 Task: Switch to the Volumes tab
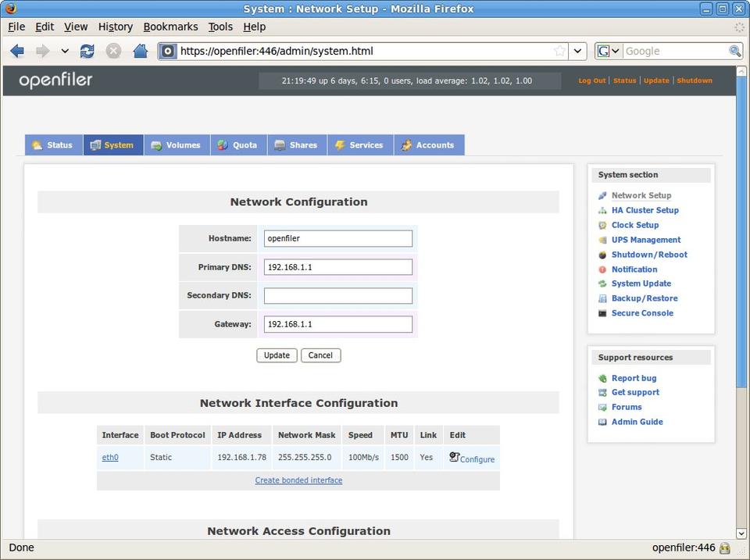point(176,145)
